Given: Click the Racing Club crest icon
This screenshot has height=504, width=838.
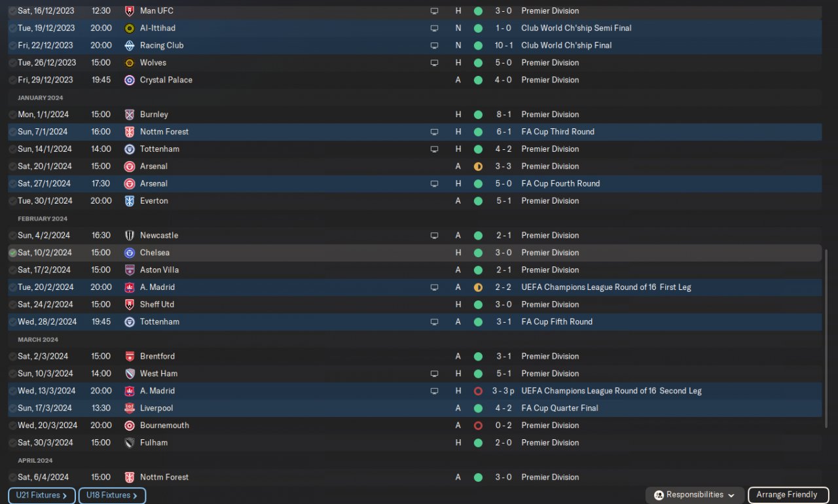Looking at the screenshot, I should coord(130,46).
